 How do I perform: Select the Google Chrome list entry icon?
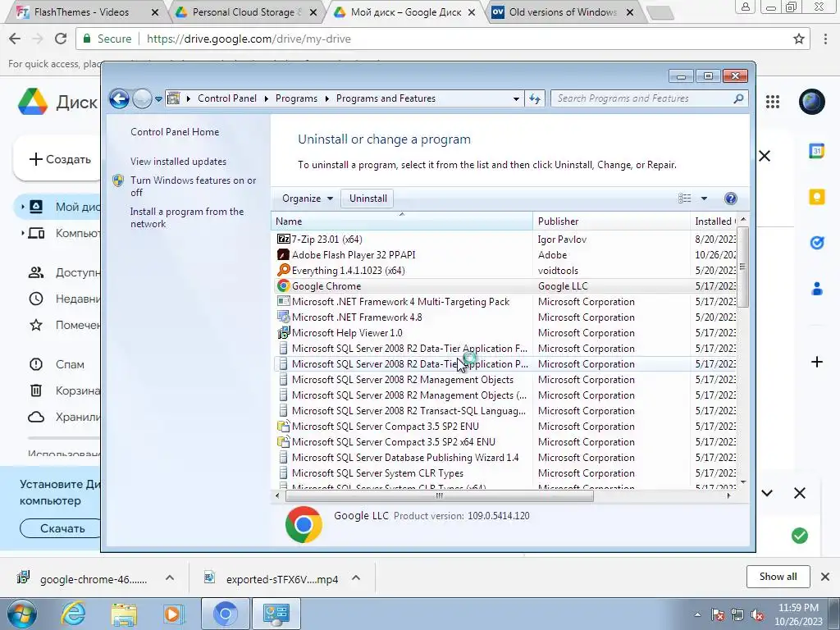coord(283,285)
